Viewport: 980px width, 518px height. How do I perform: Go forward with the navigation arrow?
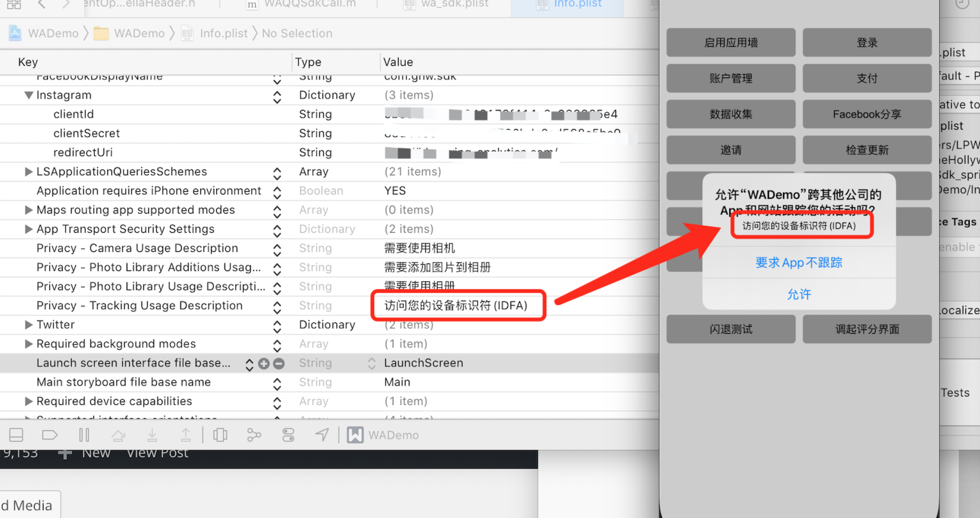(x=66, y=4)
